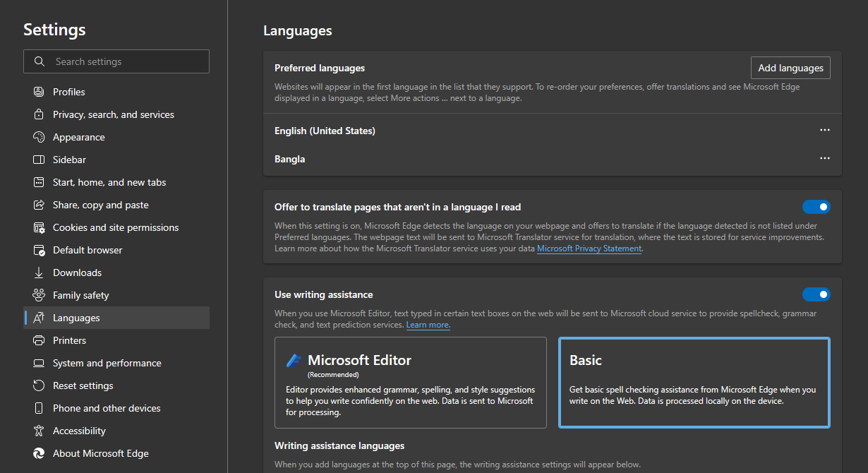Click the Accessibility icon

pyautogui.click(x=39, y=431)
